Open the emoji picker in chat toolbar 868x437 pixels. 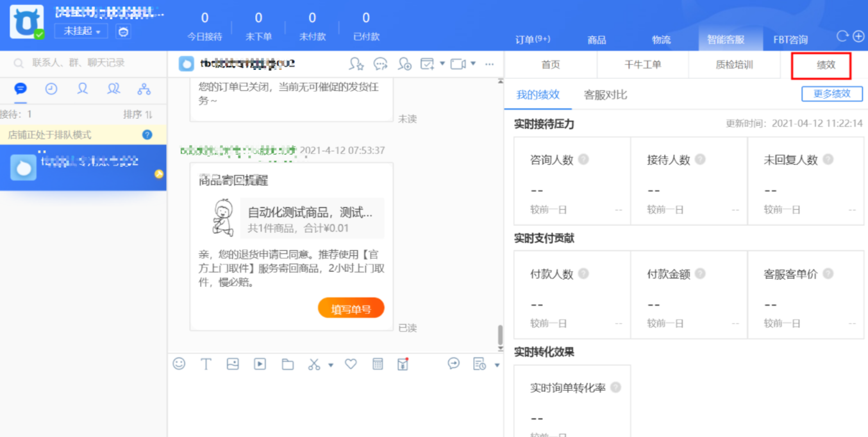179,364
